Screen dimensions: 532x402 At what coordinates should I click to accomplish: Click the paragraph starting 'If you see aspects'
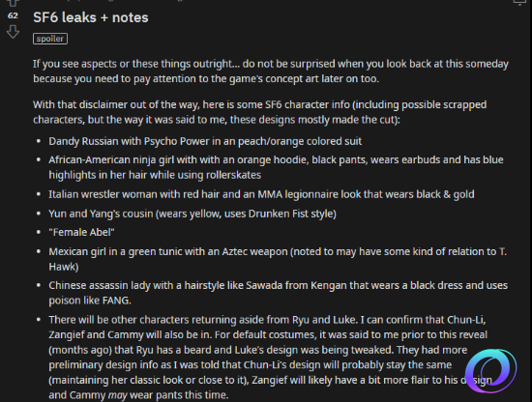[x=271, y=72]
